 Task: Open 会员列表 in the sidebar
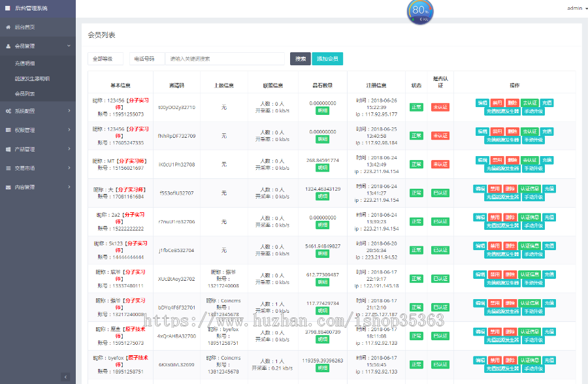pos(25,94)
